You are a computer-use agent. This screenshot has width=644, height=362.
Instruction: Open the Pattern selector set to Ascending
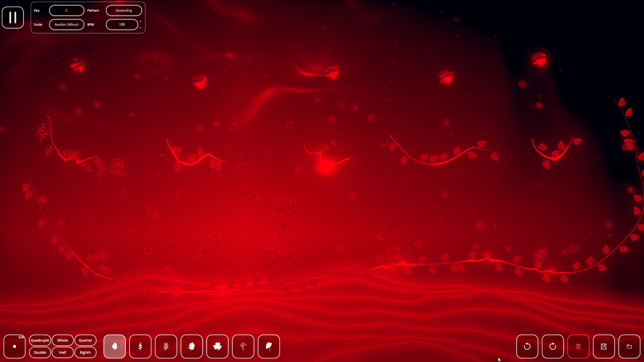(x=124, y=10)
